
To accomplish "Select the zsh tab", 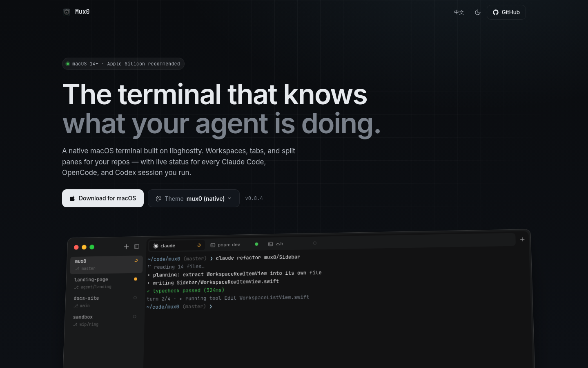I will click(x=292, y=244).
